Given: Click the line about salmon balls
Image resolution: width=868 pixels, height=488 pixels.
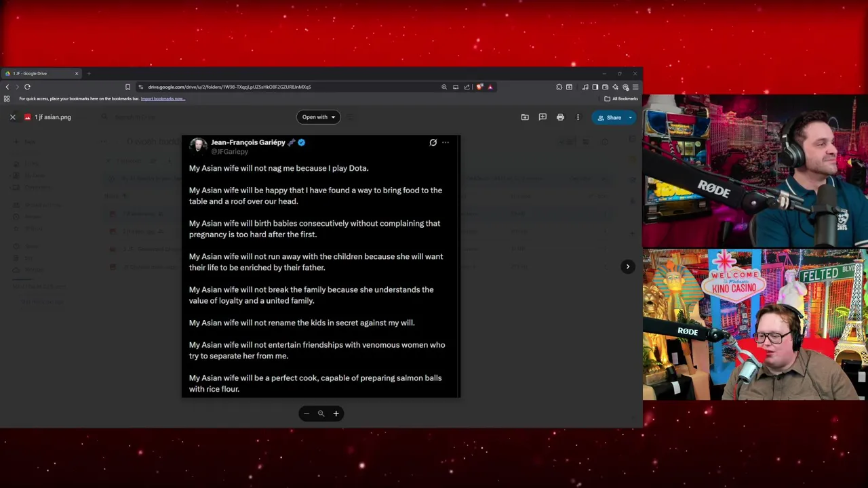Looking at the screenshot, I should tap(315, 384).
